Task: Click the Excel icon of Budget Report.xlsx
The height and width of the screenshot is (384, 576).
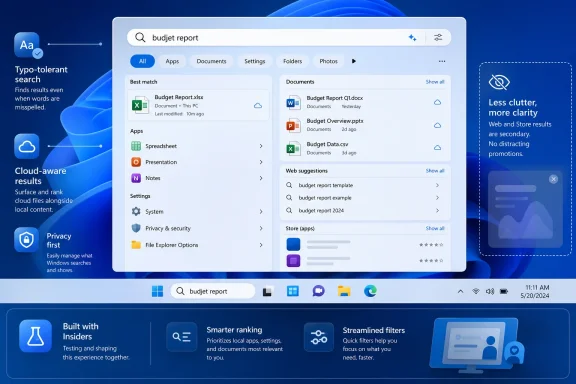Action: tap(140, 105)
